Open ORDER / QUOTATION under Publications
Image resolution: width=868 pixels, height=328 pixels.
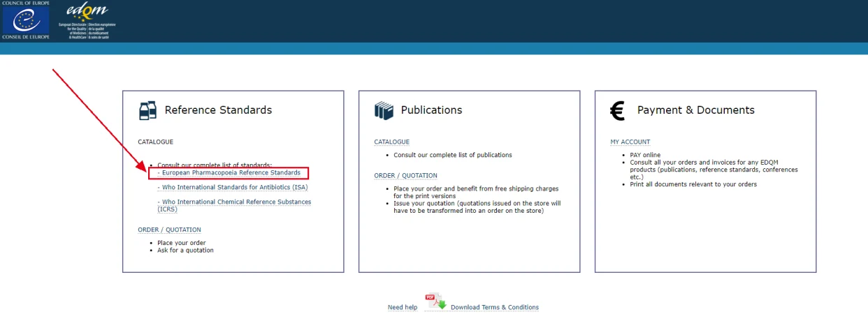(x=405, y=175)
